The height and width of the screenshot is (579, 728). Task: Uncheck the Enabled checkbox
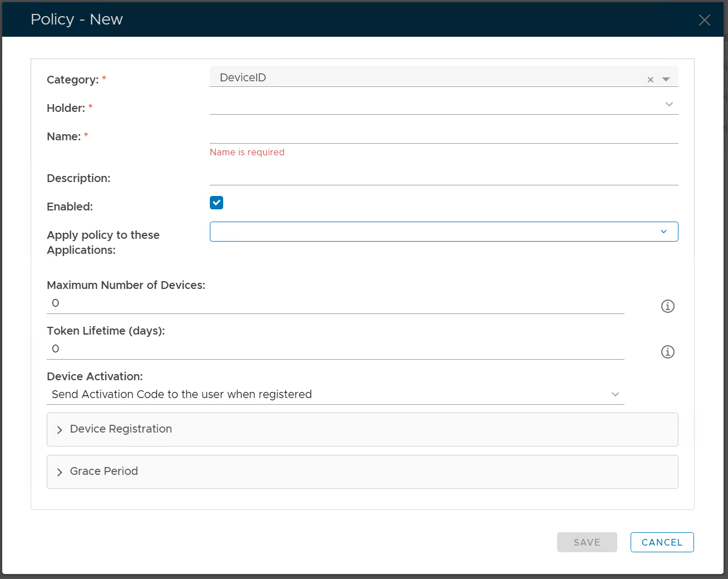[x=217, y=203]
